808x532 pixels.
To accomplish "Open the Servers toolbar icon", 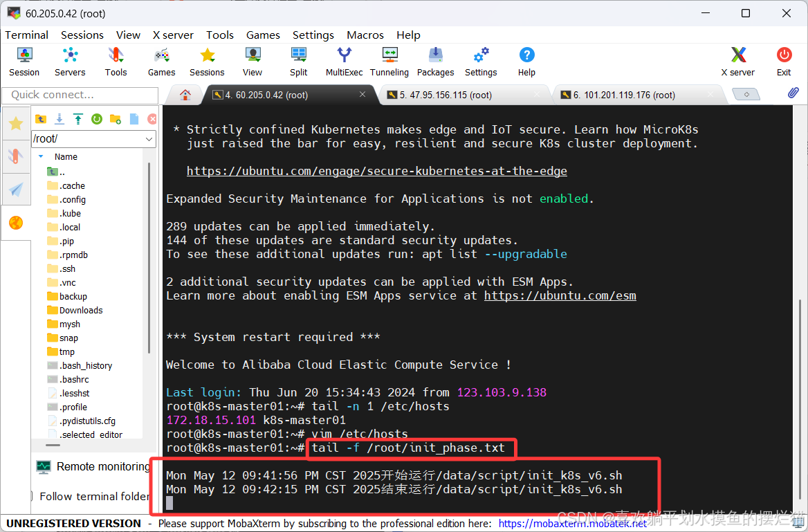I will [70, 62].
